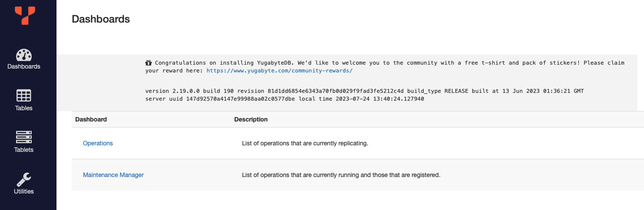
Task: Click the server uuid text line
Action: pos(284,99)
